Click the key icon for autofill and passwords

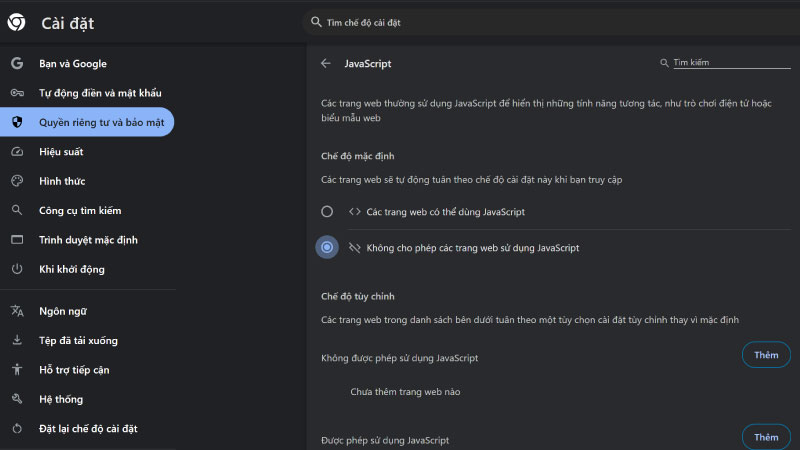(17, 93)
